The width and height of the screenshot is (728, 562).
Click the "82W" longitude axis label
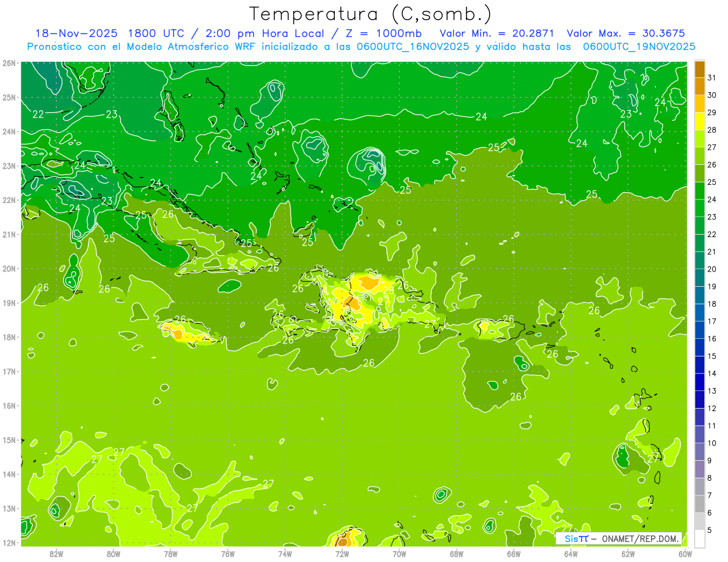click(x=56, y=554)
